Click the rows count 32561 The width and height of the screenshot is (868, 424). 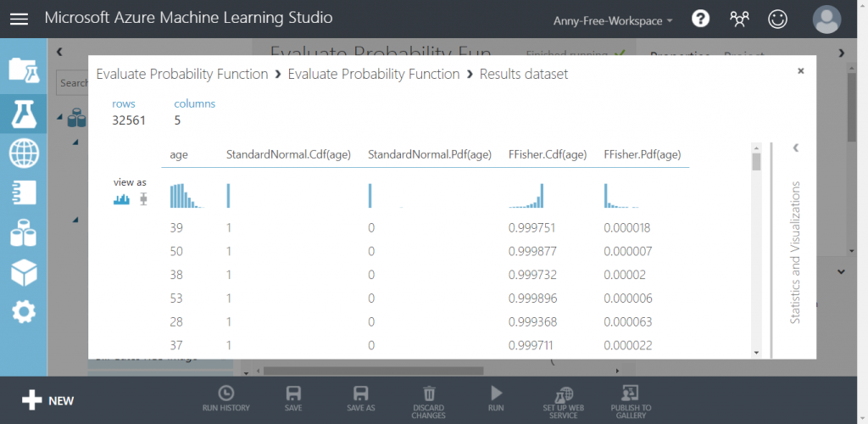129,120
